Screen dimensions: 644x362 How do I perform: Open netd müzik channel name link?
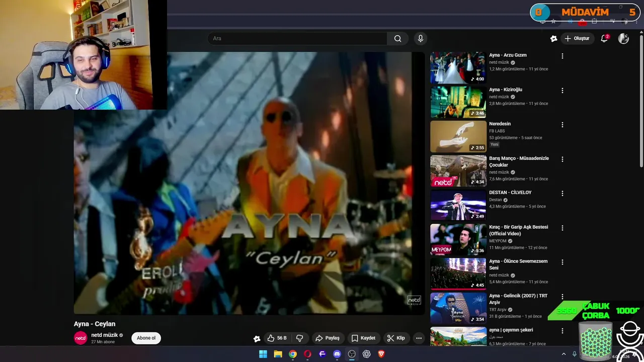click(105, 335)
